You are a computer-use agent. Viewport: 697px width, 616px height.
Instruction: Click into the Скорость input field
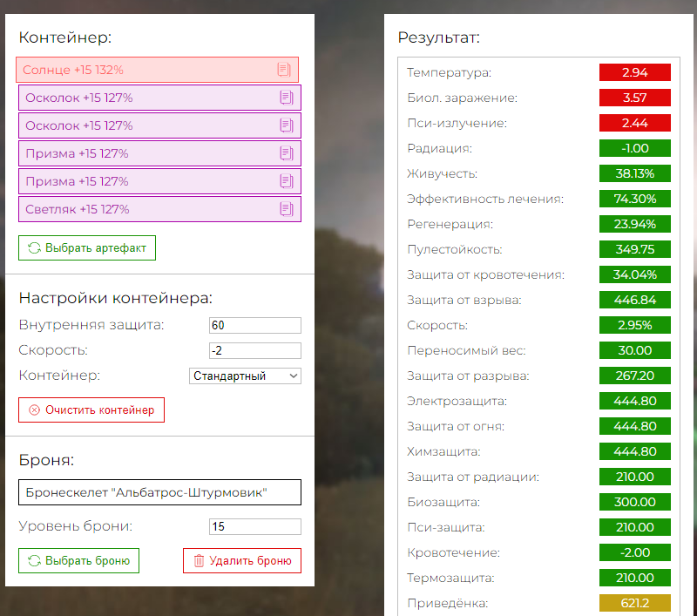tap(254, 351)
